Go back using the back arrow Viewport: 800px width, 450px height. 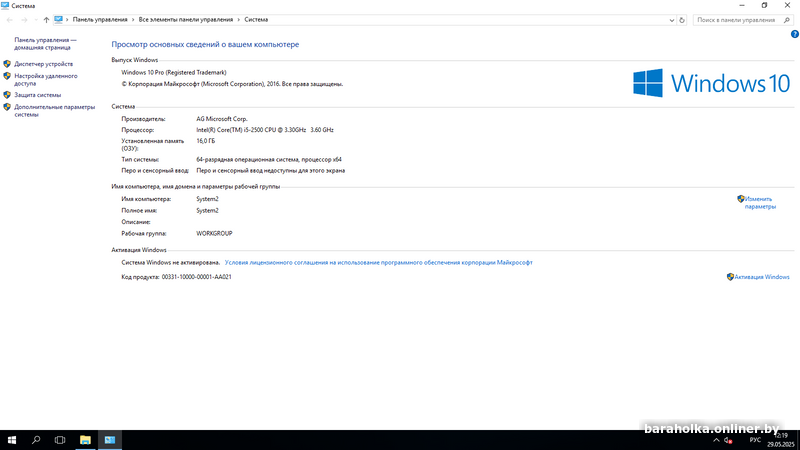coord(10,20)
